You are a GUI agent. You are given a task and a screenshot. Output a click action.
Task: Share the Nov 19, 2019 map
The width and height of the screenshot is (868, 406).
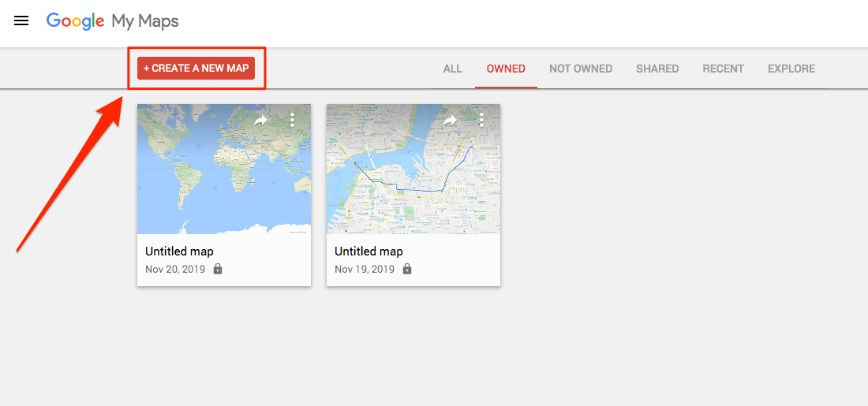450,120
